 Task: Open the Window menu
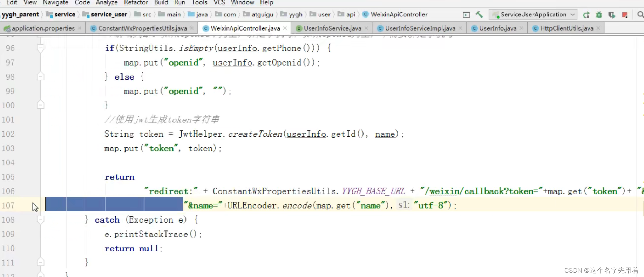coord(242,2)
